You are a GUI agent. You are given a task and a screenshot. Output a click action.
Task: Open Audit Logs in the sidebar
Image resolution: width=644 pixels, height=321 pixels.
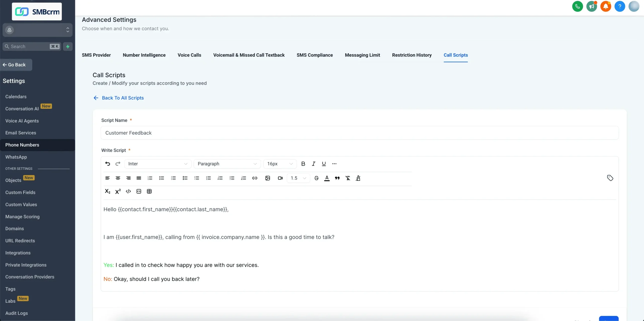[x=17, y=313]
